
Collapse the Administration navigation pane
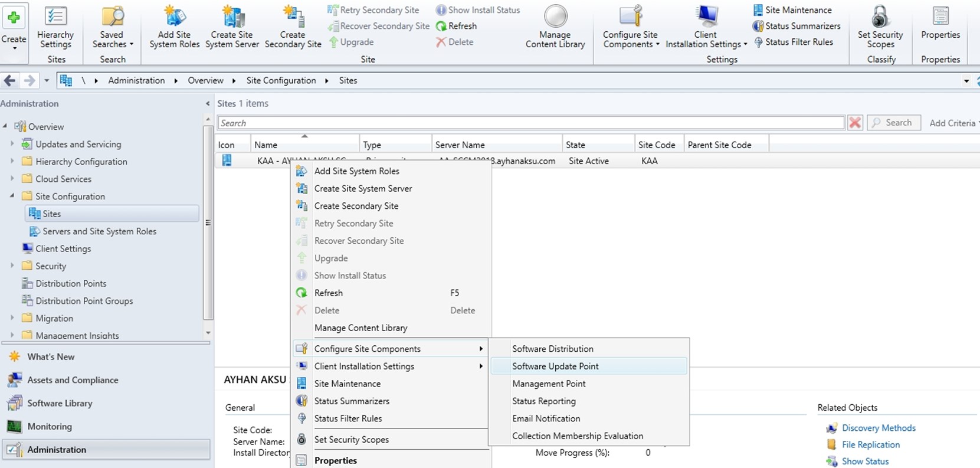(x=208, y=104)
